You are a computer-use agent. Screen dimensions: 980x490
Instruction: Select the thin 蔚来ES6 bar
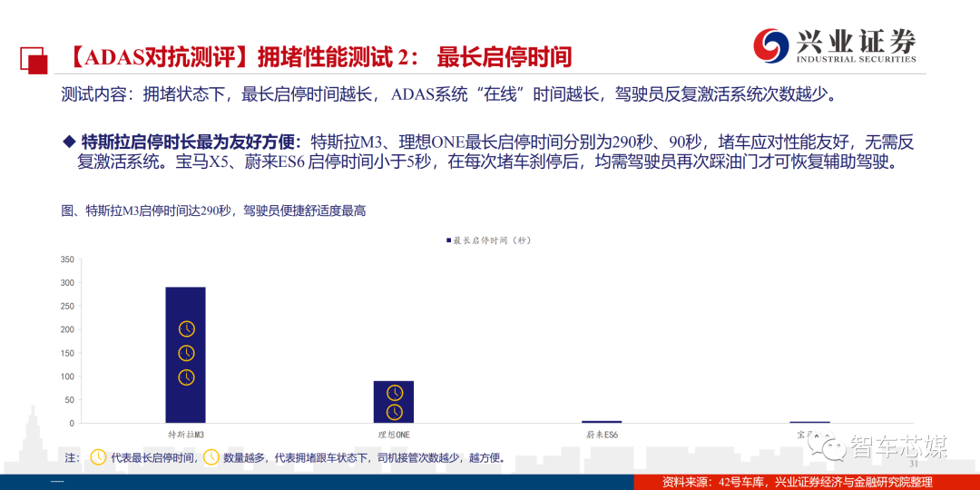[602, 422]
